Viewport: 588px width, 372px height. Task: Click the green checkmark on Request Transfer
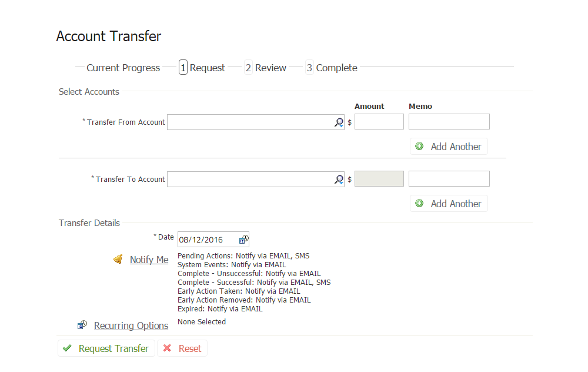pos(68,348)
